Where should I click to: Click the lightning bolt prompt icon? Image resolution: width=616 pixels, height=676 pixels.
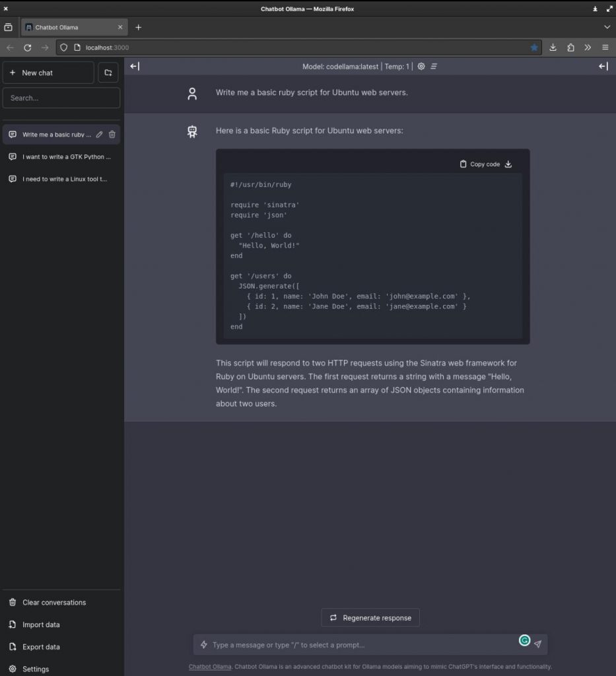point(204,644)
